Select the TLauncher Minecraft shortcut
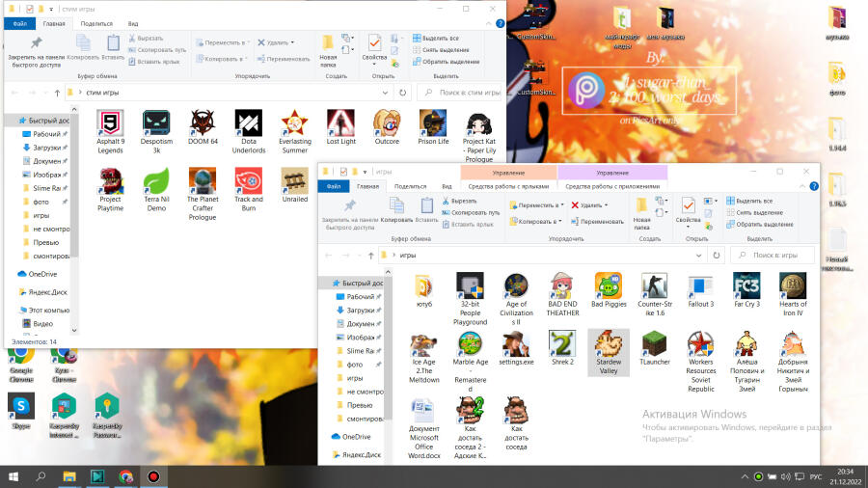This screenshot has height=488, width=868. 654,347
